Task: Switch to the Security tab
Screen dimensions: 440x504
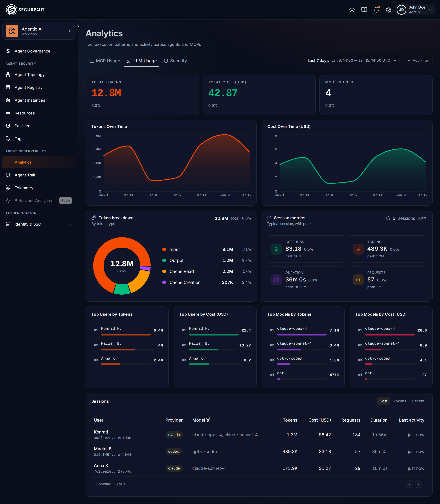Action: pos(175,61)
